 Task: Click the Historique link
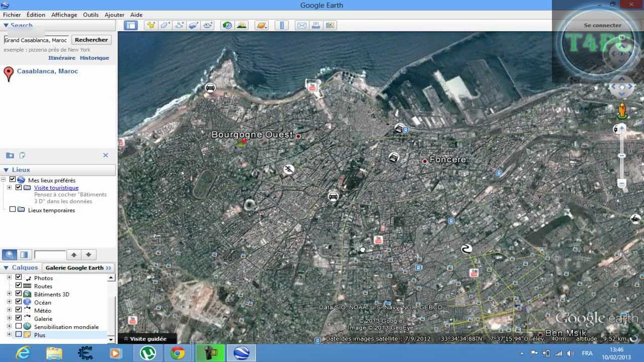point(95,58)
